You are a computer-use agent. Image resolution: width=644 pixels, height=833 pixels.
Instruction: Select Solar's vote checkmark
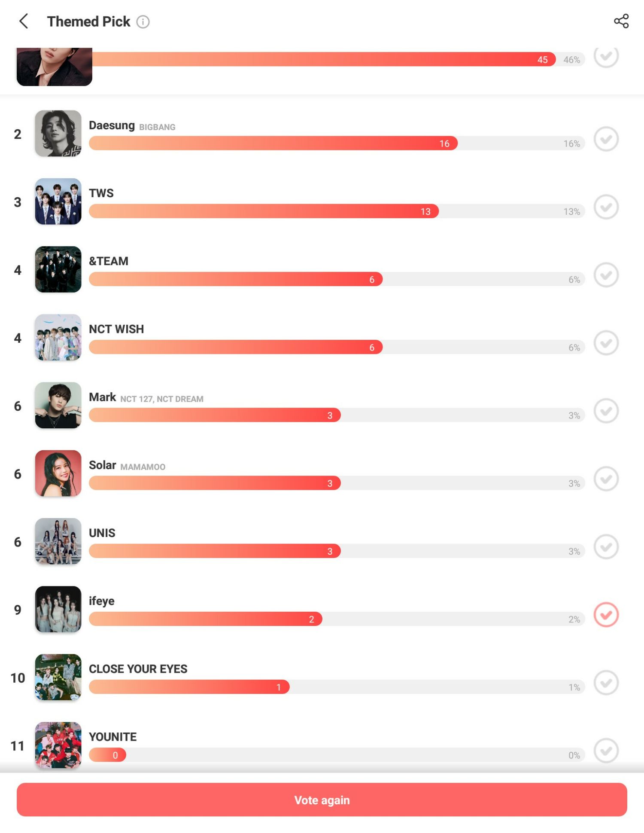coord(606,479)
